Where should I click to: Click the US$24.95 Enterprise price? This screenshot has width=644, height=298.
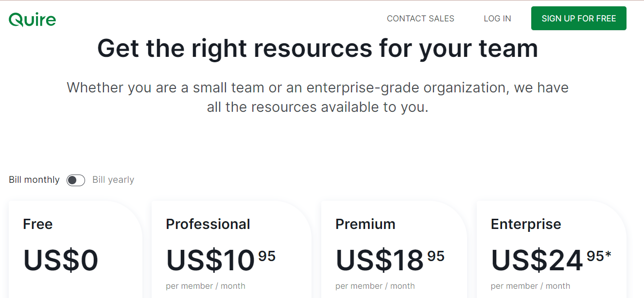(x=551, y=260)
